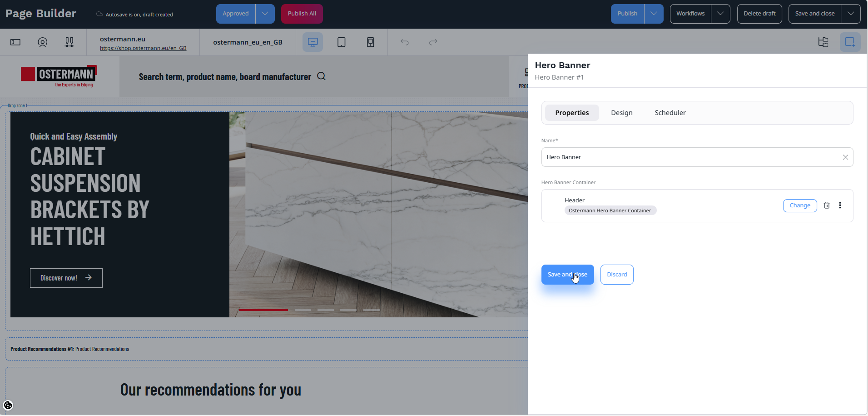Switch to mobile preview mode
This screenshot has height=416, width=868.
click(x=371, y=42)
